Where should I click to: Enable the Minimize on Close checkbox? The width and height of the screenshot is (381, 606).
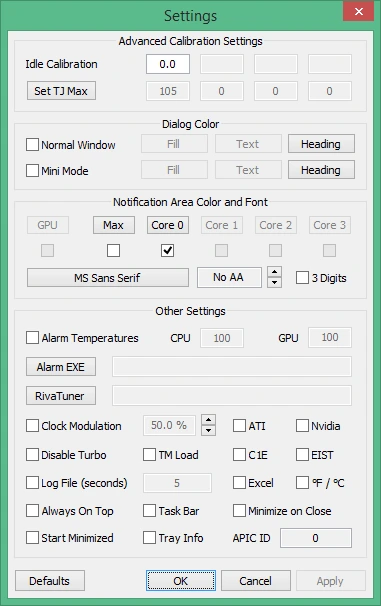(x=239, y=511)
